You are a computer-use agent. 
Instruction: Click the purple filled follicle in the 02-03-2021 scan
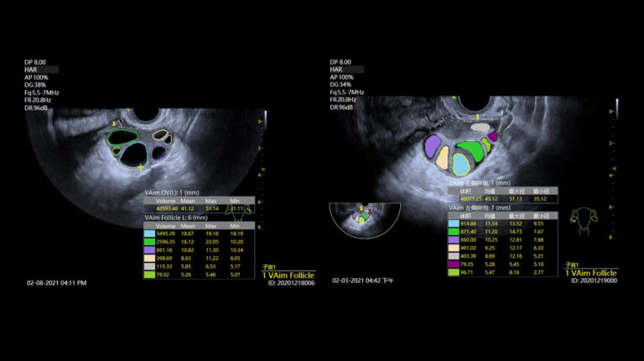coord(433,146)
